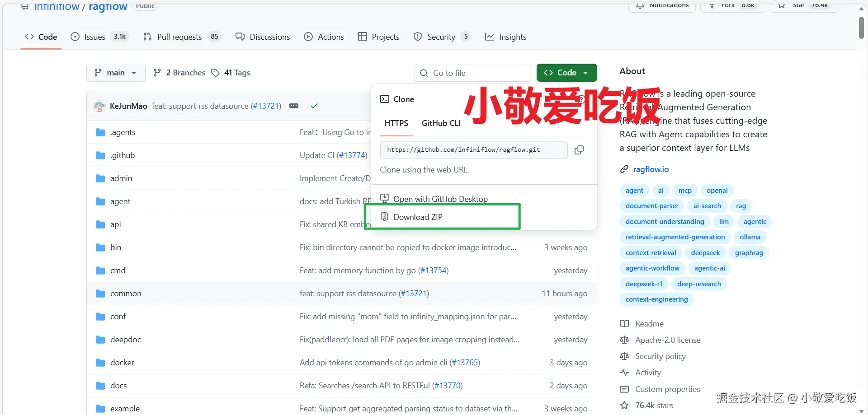
Task: Open the main branch dropdown
Action: [116, 73]
